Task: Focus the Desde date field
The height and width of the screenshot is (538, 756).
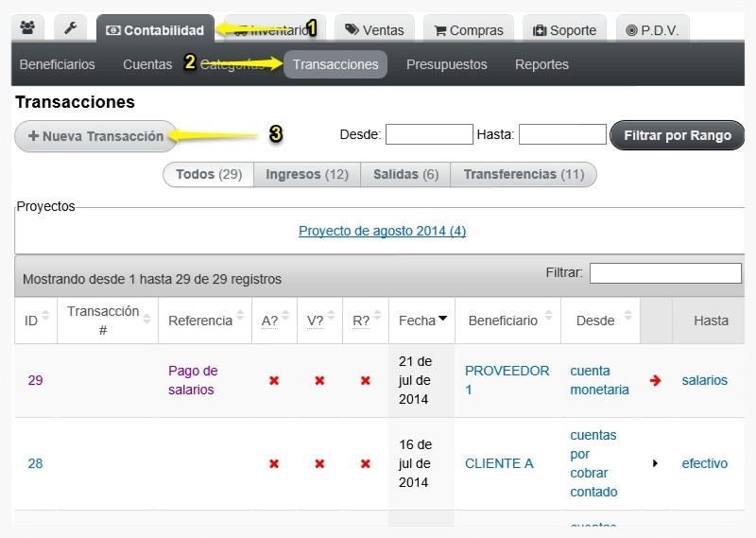Action: 429,134
